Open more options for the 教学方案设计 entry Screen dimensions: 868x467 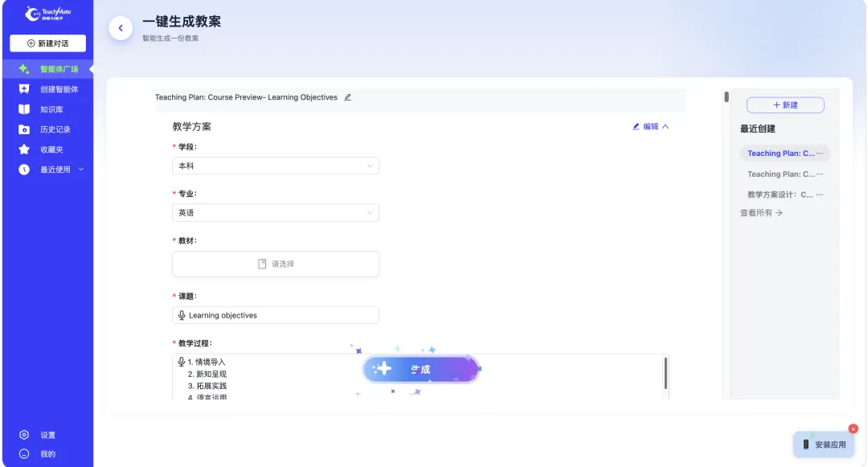click(820, 195)
